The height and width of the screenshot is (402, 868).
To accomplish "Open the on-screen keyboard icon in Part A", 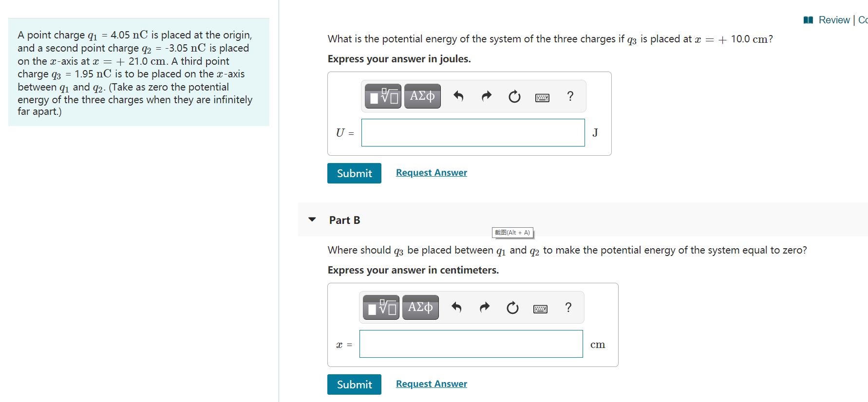I will coord(542,97).
